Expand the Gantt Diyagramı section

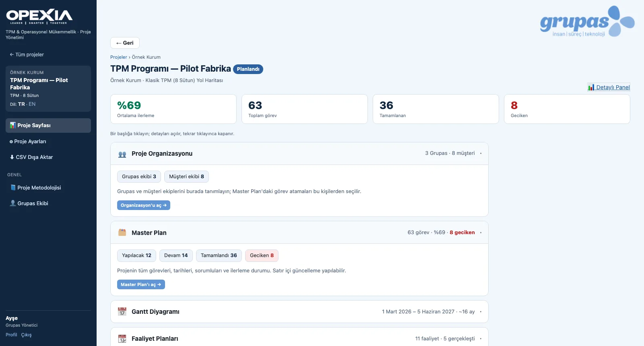[299, 312]
